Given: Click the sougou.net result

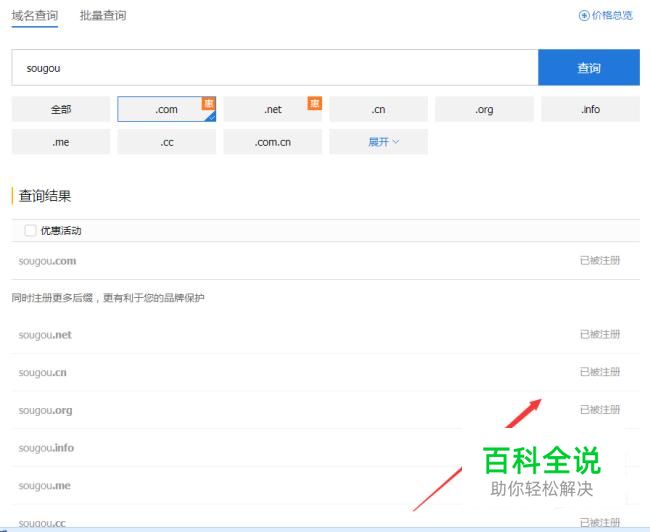Looking at the screenshot, I should (45, 335).
